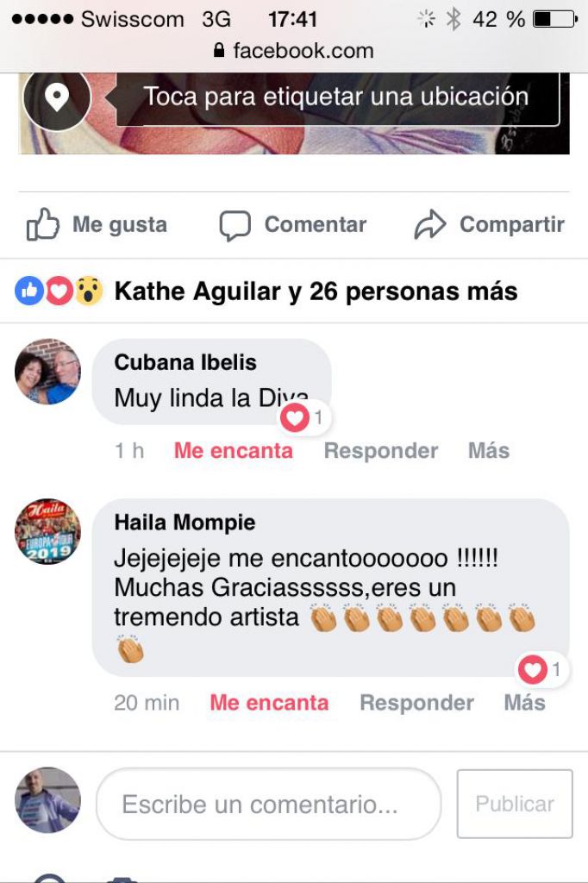The height and width of the screenshot is (883, 588).
Task: Tap the red heart reaction in reactions summary
Action: pyautogui.click(x=59, y=291)
